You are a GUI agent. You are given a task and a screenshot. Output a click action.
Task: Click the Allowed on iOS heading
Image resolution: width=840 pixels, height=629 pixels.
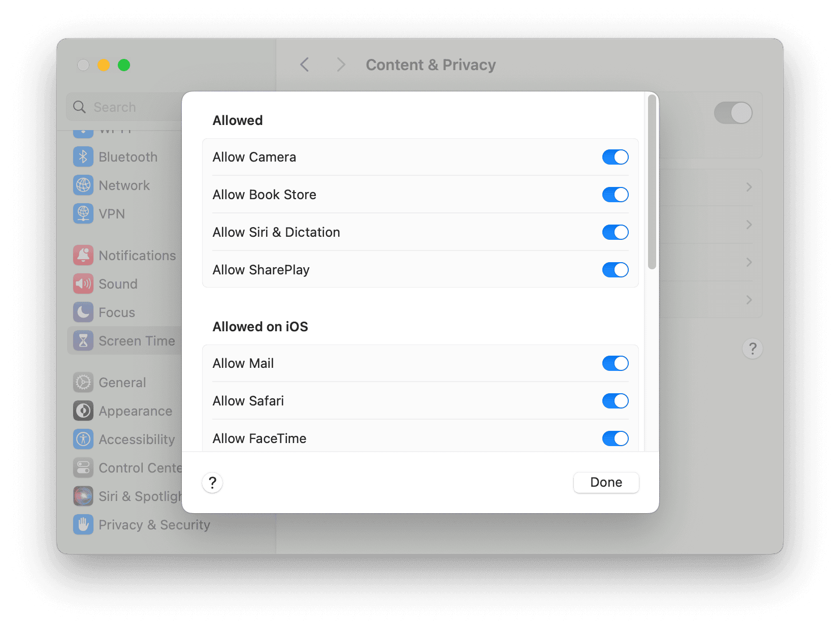pyautogui.click(x=260, y=327)
